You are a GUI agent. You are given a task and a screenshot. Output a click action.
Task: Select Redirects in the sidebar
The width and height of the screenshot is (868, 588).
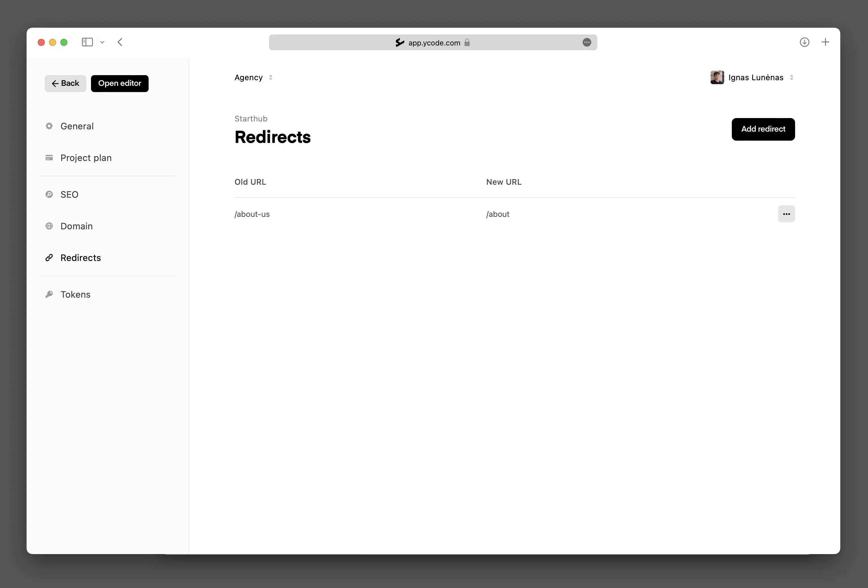point(81,258)
